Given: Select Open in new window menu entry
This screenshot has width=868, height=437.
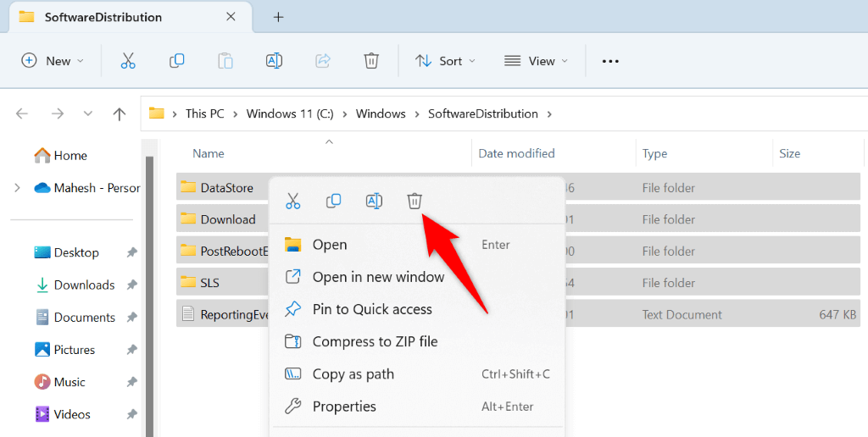Looking at the screenshot, I should pos(378,277).
